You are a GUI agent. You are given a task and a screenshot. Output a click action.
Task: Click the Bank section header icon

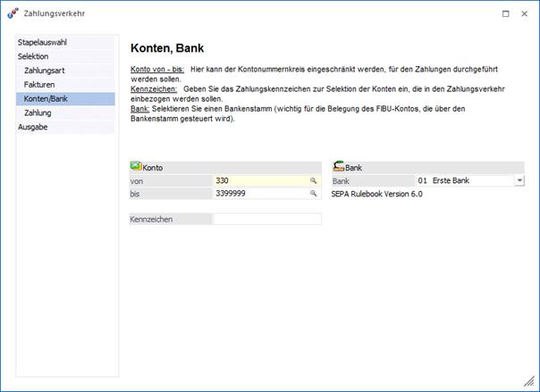[339, 166]
